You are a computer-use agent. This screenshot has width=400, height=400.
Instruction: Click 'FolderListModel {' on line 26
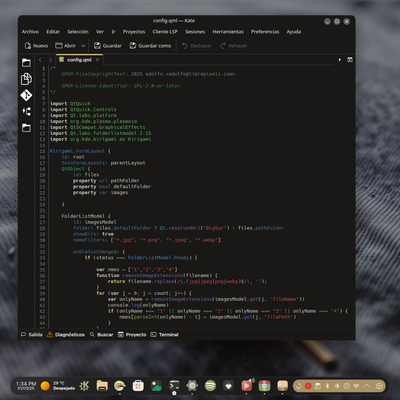coord(86,216)
